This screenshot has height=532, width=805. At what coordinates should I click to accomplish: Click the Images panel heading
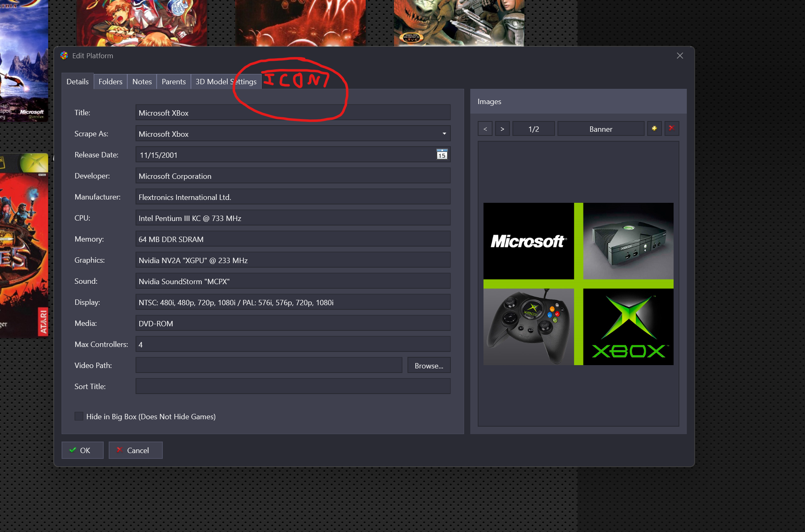pyautogui.click(x=489, y=102)
